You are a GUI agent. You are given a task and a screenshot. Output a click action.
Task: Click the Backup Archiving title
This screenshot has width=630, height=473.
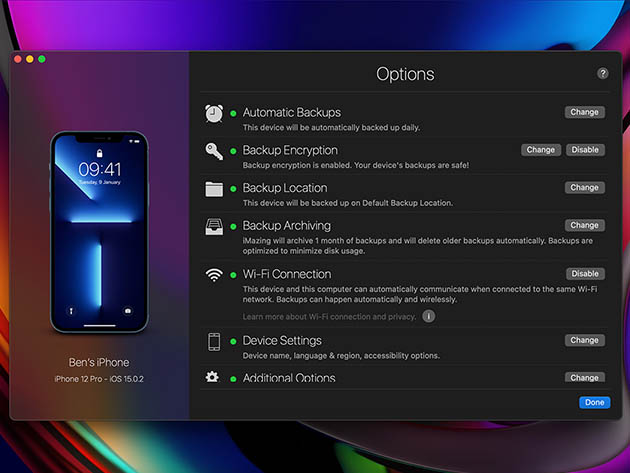[287, 226]
